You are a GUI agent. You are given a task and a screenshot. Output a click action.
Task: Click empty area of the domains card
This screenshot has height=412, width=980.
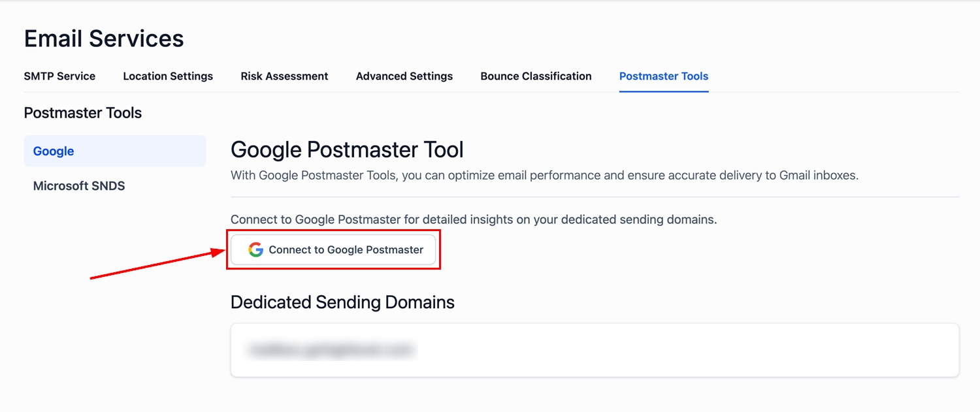click(x=686, y=350)
